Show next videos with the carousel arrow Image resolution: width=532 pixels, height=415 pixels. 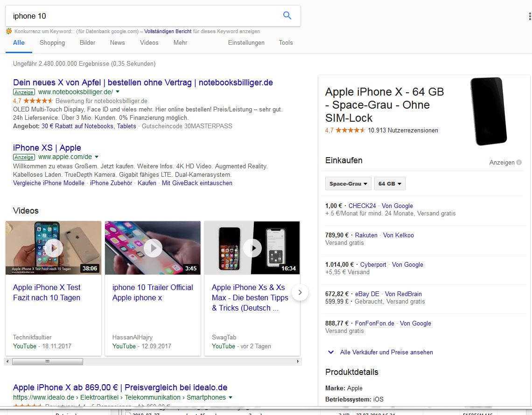tap(300, 292)
